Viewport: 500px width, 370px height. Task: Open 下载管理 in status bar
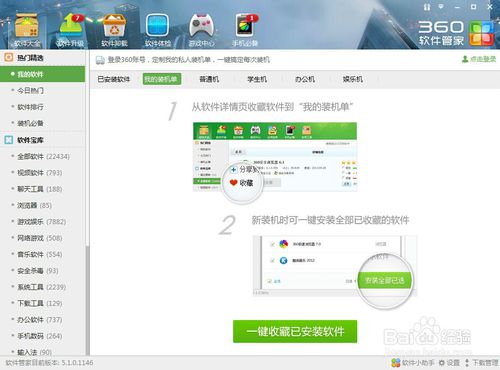[481, 363]
